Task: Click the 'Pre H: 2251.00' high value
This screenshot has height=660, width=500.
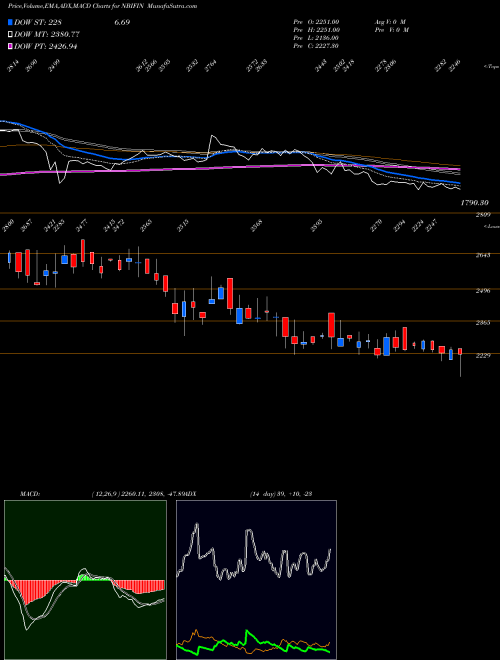Action: (316, 30)
